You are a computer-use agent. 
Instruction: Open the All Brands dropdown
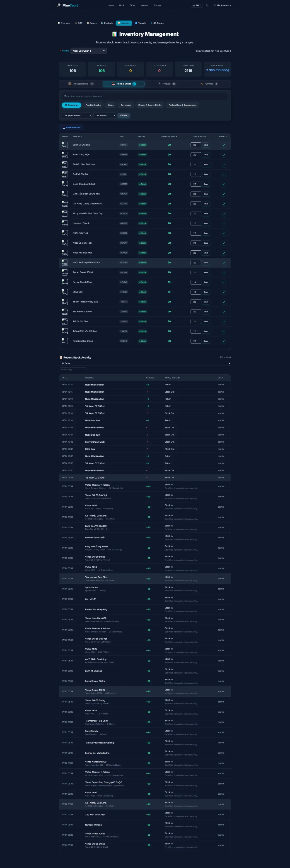point(105,116)
